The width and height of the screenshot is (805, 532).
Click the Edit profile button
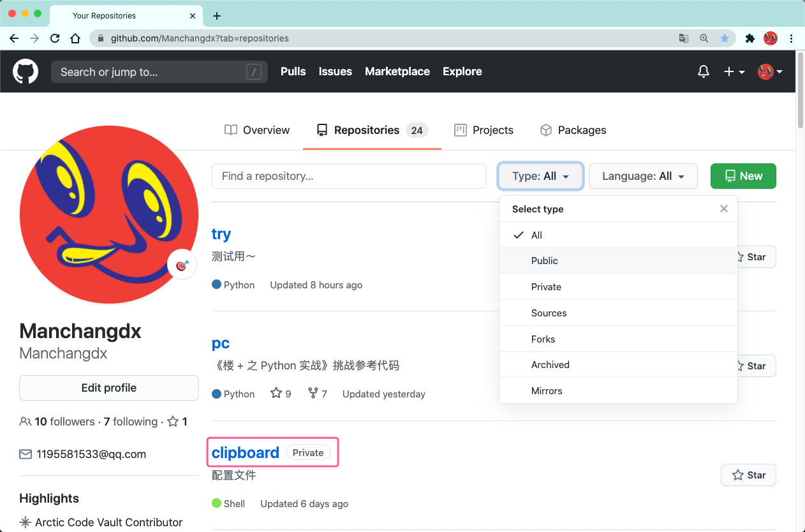[x=109, y=388]
